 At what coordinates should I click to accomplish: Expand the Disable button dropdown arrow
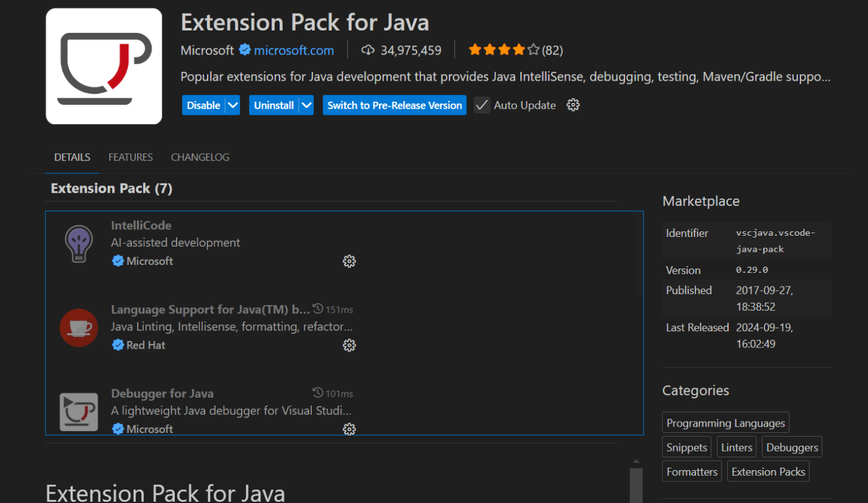(233, 105)
